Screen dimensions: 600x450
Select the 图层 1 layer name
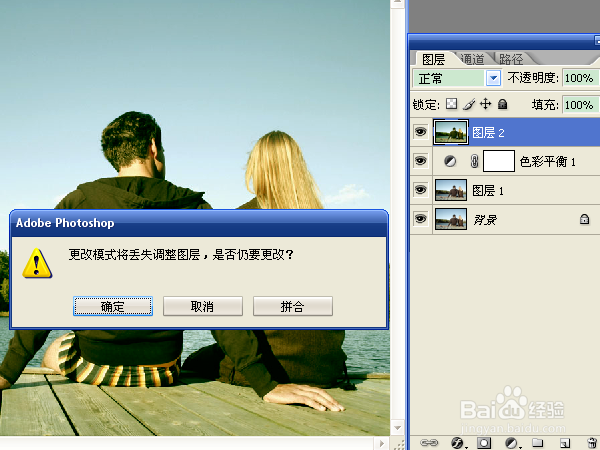point(488,190)
